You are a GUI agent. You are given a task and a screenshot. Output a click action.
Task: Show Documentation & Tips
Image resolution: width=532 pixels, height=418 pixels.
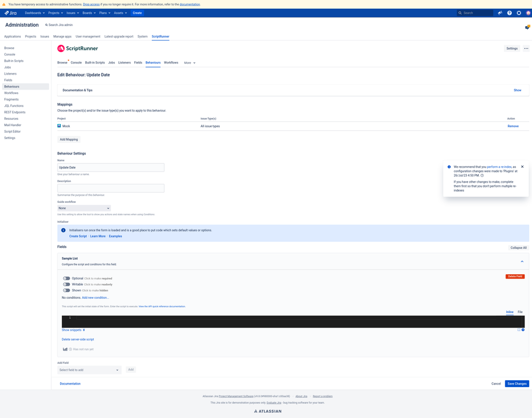[x=517, y=90]
